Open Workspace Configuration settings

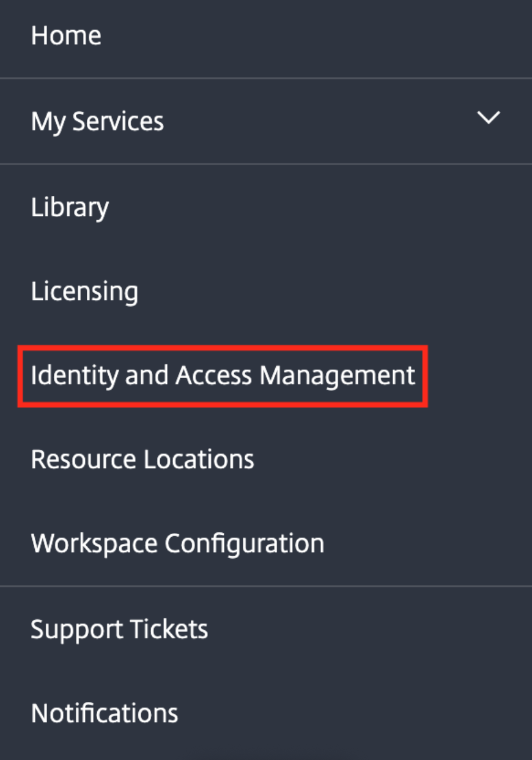(177, 543)
